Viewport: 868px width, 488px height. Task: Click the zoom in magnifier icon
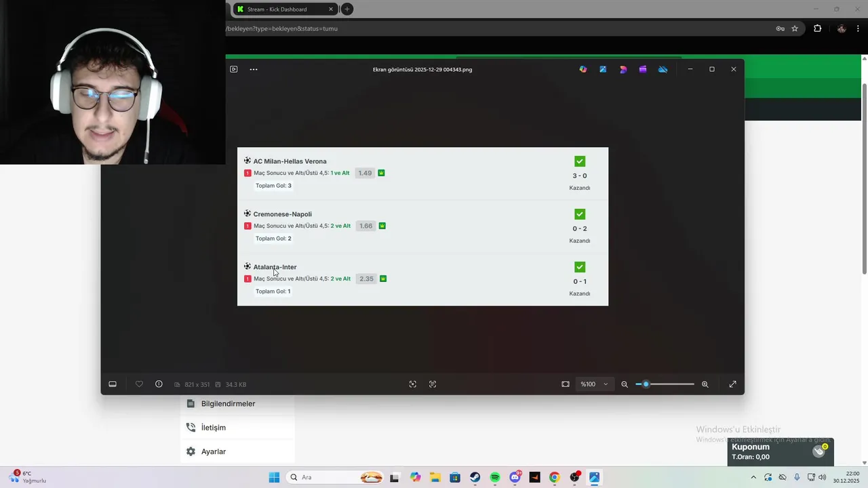pos(705,384)
